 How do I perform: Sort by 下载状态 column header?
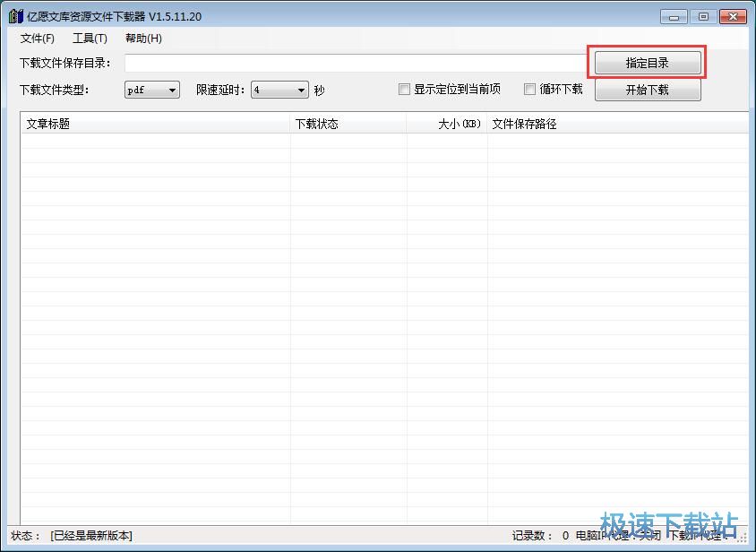pos(348,124)
